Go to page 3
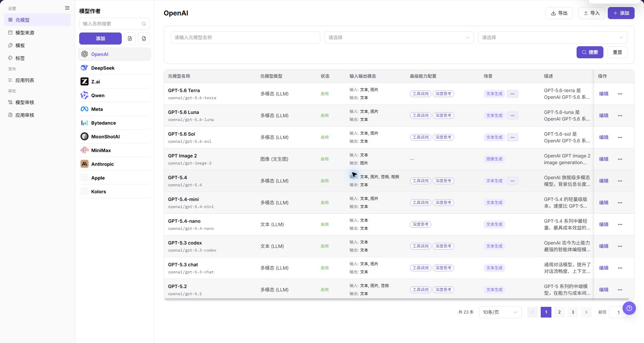 point(573,312)
